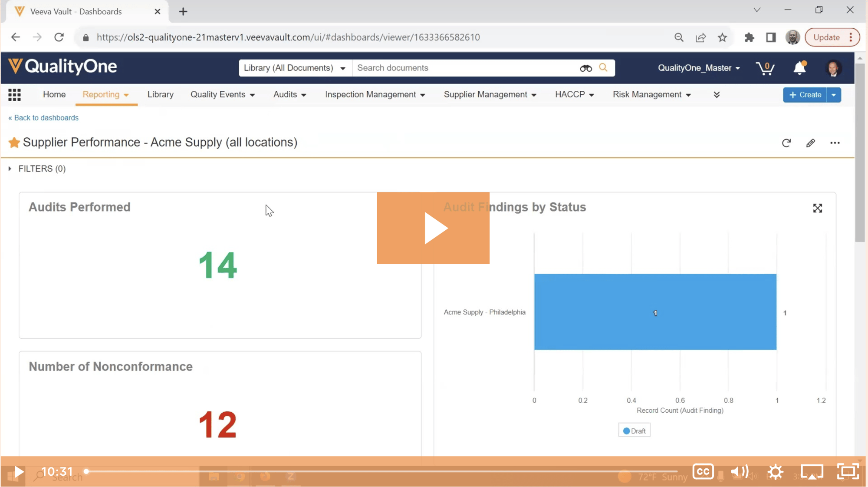This screenshot has height=487, width=868.
Task: Open the app grid launcher icon
Action: (14, 95)
